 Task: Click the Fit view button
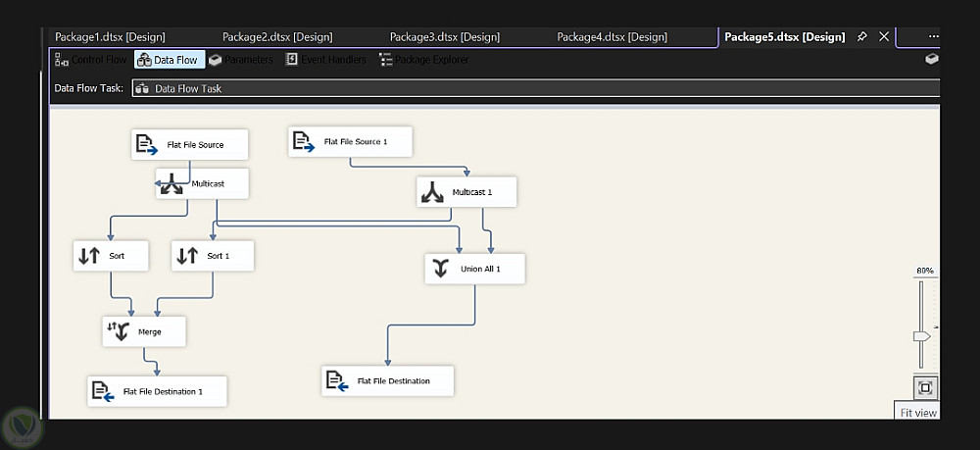(x=926, y=387)
